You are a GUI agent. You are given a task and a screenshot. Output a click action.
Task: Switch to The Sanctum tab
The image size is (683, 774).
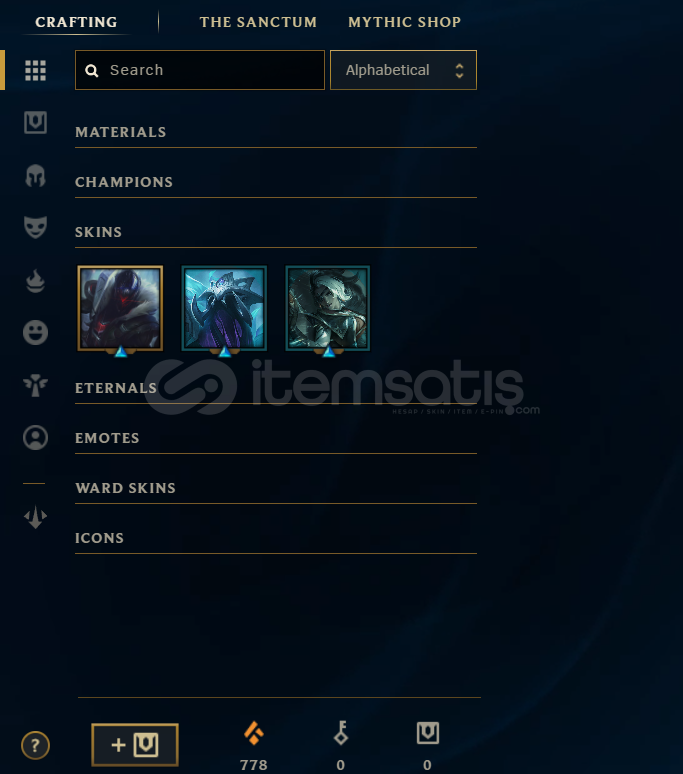click(258, 22)
